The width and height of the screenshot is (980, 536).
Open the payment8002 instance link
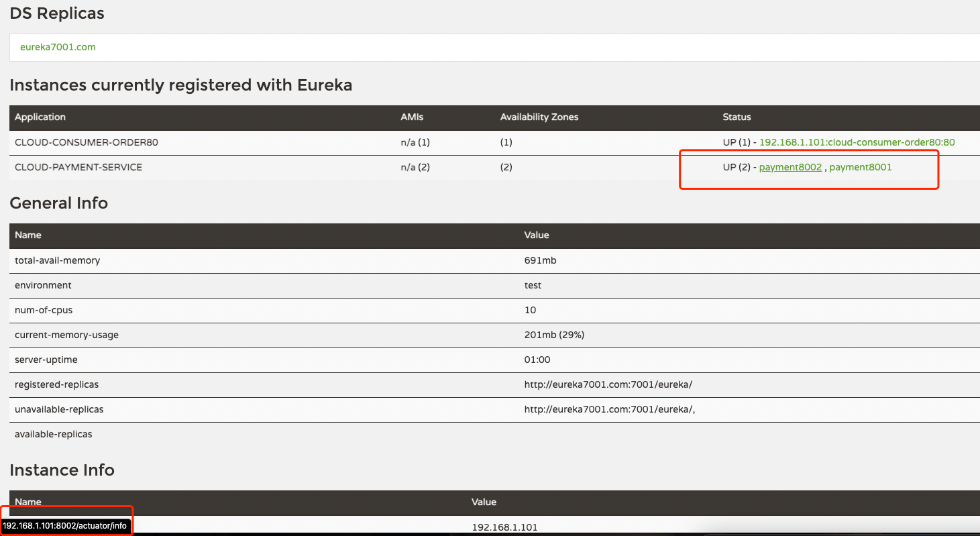pyautogui.click(x=790, y=167)
